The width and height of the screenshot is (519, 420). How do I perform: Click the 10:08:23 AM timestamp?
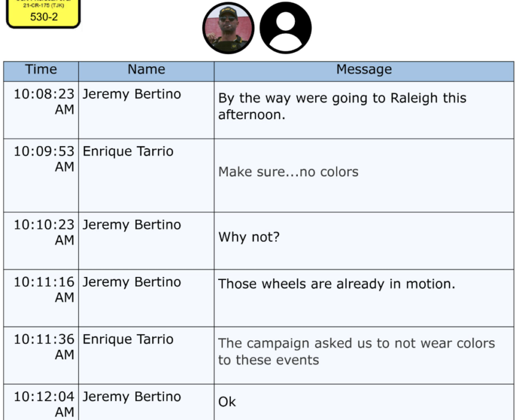coord(44,101)
